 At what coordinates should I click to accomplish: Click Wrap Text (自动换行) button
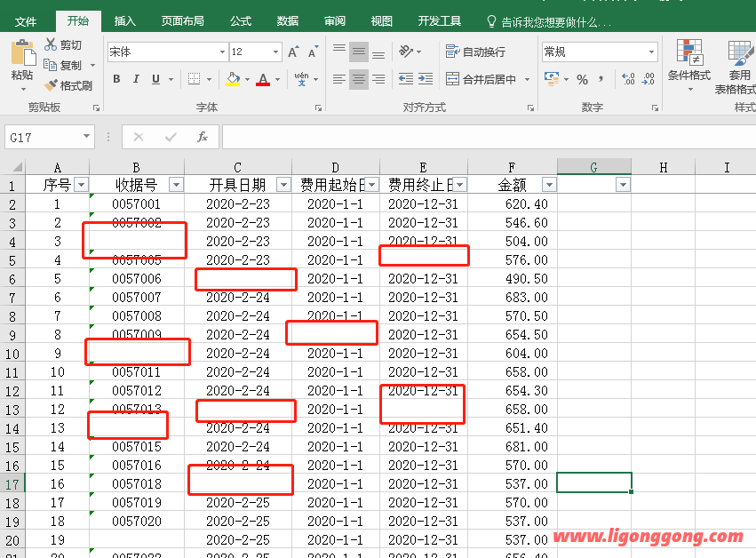tap(475, 52)
